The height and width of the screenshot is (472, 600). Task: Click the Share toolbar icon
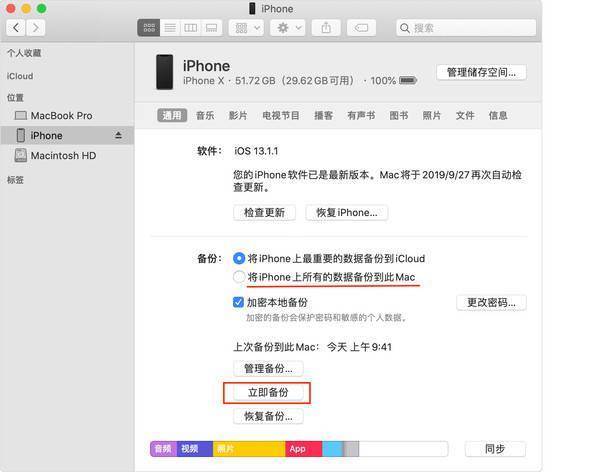coord(326,28)
